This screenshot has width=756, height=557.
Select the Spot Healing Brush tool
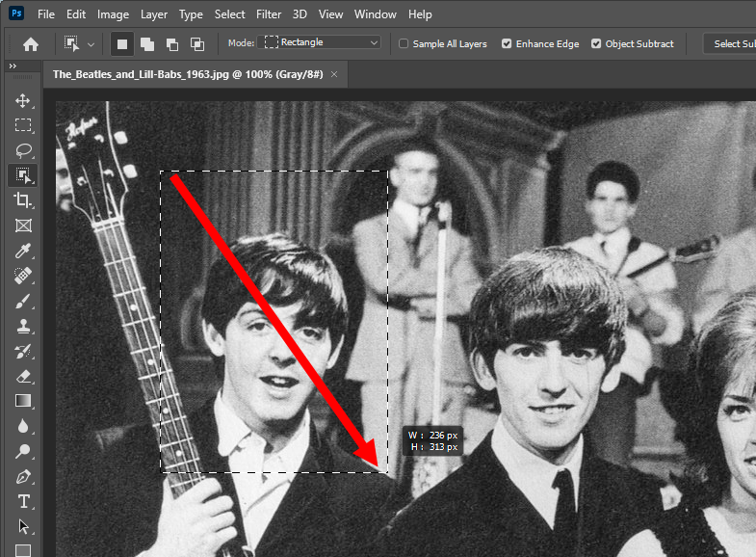point(23,276)
